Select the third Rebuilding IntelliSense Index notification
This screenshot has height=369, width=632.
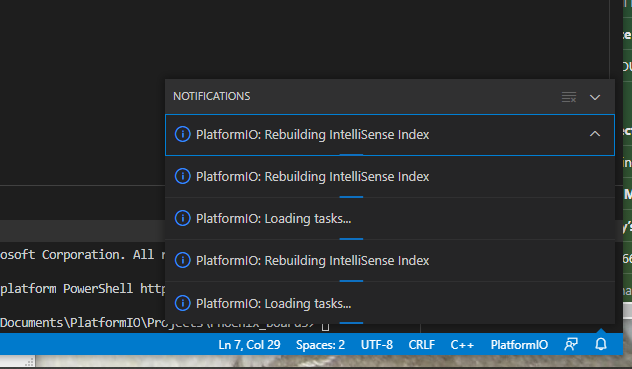point(390,261)
